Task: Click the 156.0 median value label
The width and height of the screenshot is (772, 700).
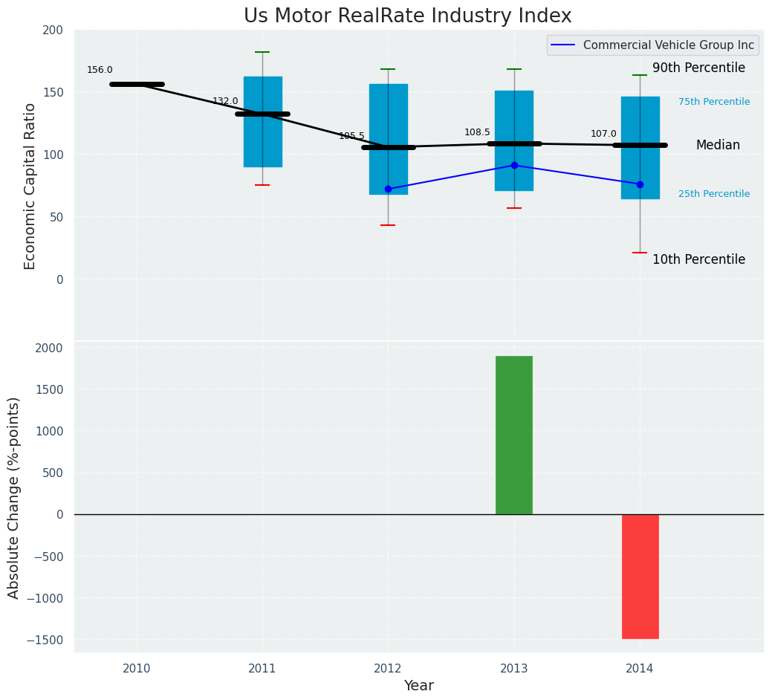Action: tap(100, 71)
